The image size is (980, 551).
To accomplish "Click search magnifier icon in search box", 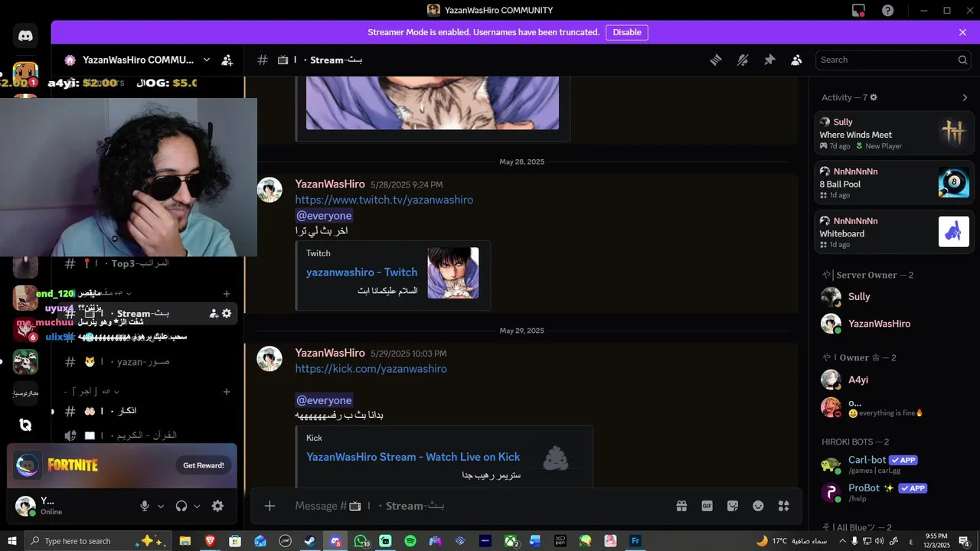I will 962,60.
